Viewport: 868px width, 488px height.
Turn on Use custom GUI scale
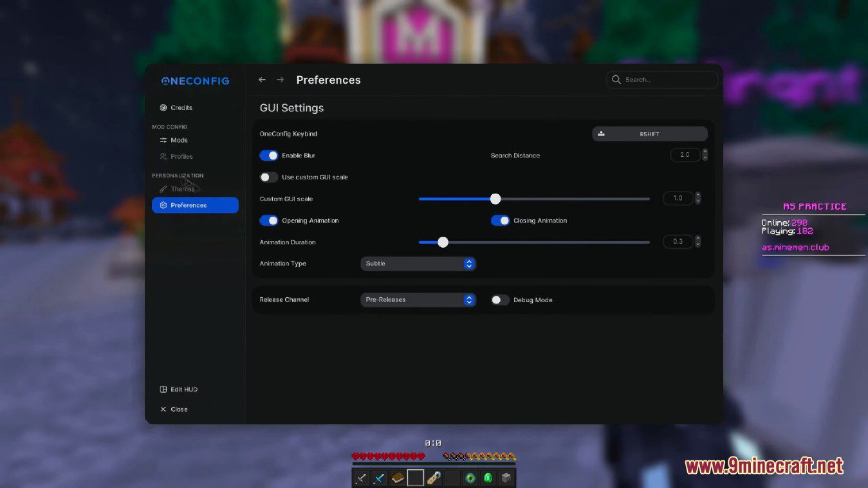(269, 177)
